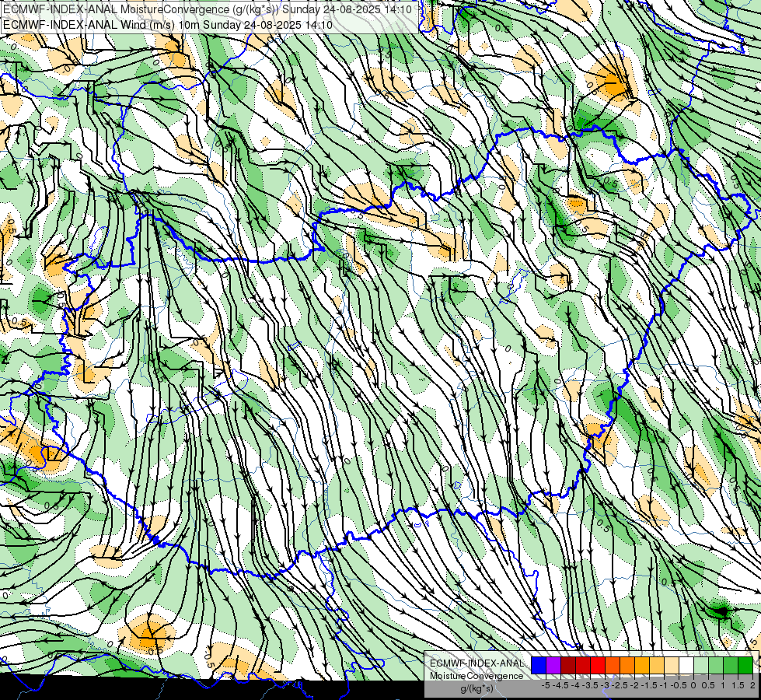
Task: Pick the medium green swatch between 1 and 1.5
Action: [x=731, y=666]
